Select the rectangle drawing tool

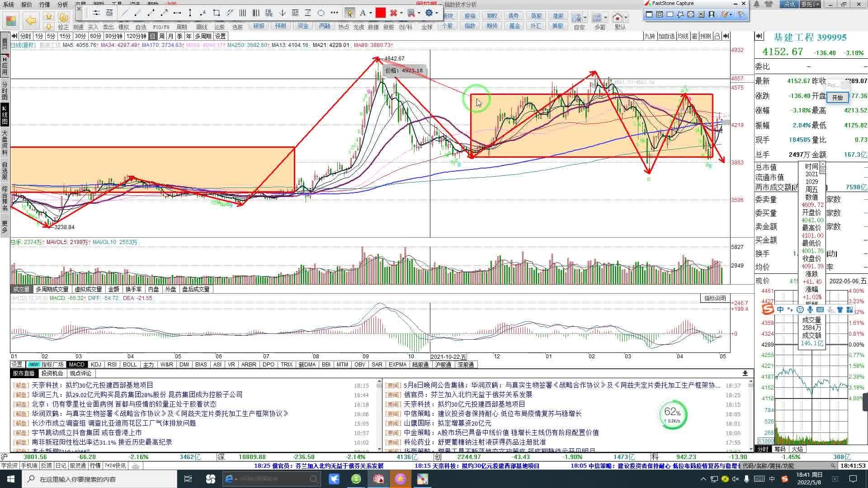217,13
